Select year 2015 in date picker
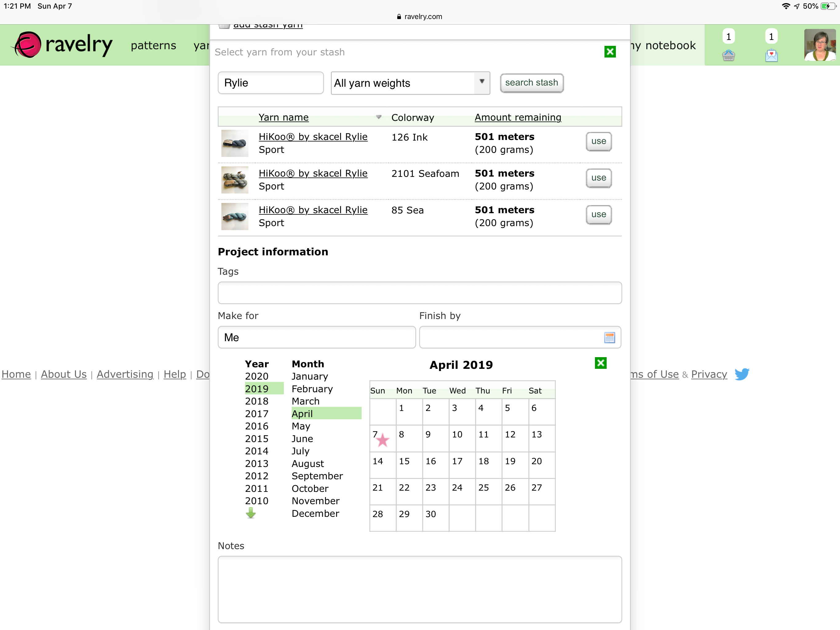Screen dimensions: 840x630 click(257, 438)
